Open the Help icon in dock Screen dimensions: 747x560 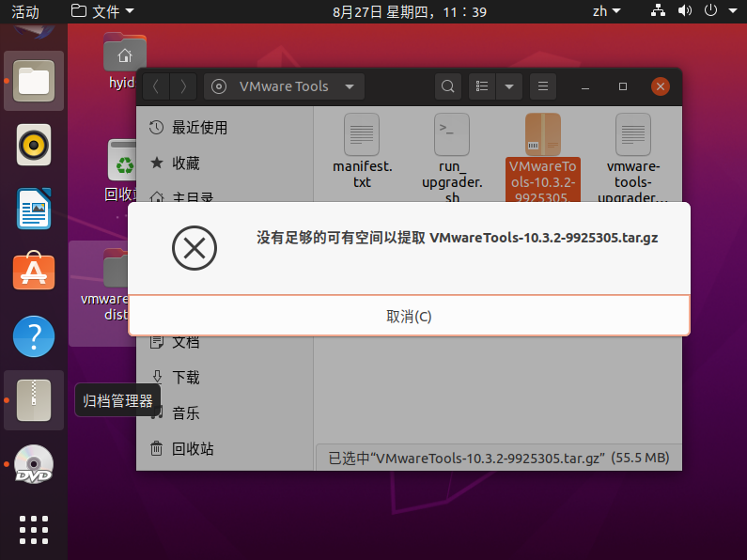(34, 336)
